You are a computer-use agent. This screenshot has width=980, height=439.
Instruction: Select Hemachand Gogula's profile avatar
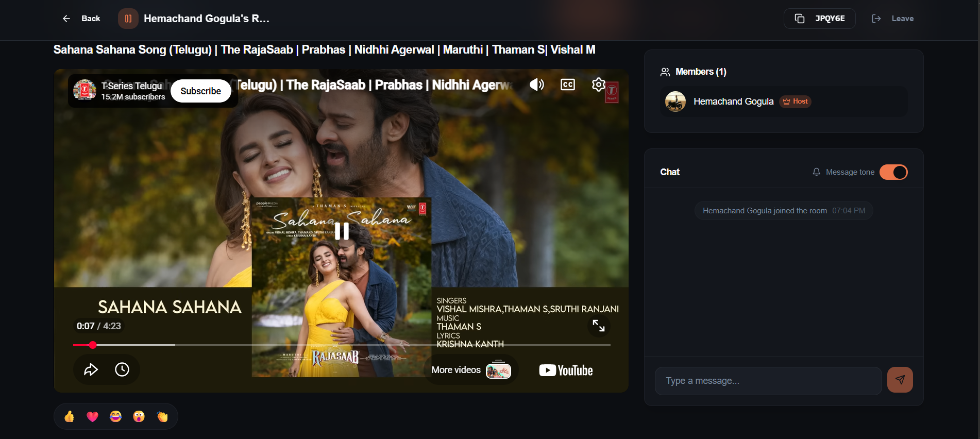point(675,102)
